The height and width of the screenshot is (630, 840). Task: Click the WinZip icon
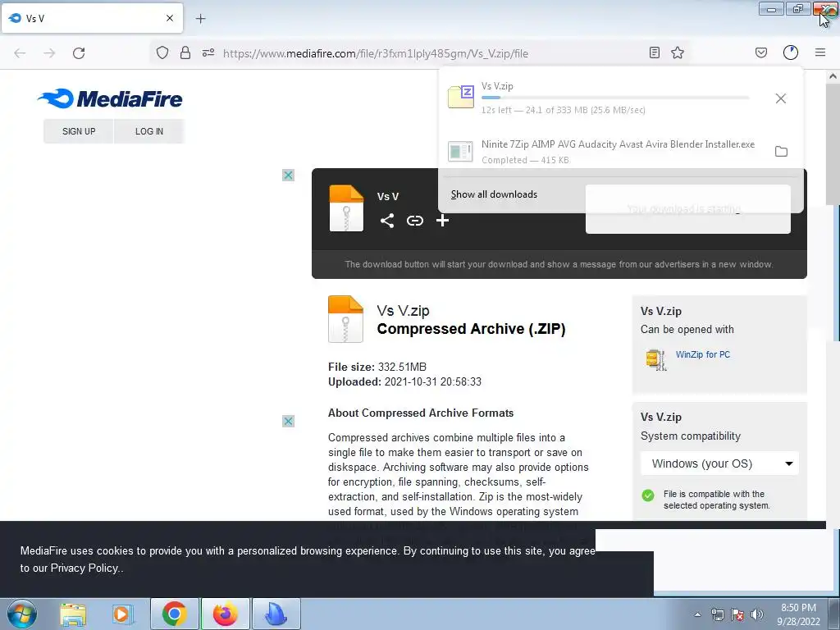655,359
